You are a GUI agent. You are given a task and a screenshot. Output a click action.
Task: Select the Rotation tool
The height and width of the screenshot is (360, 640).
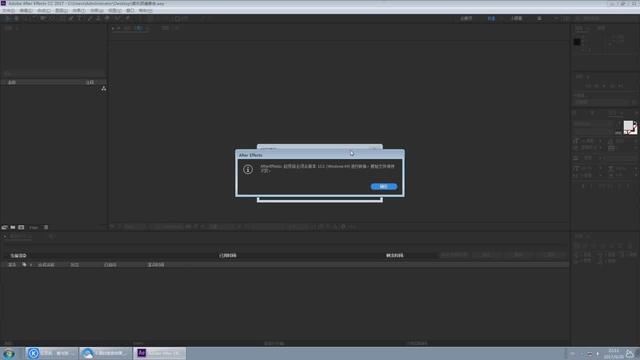(34, 19)
